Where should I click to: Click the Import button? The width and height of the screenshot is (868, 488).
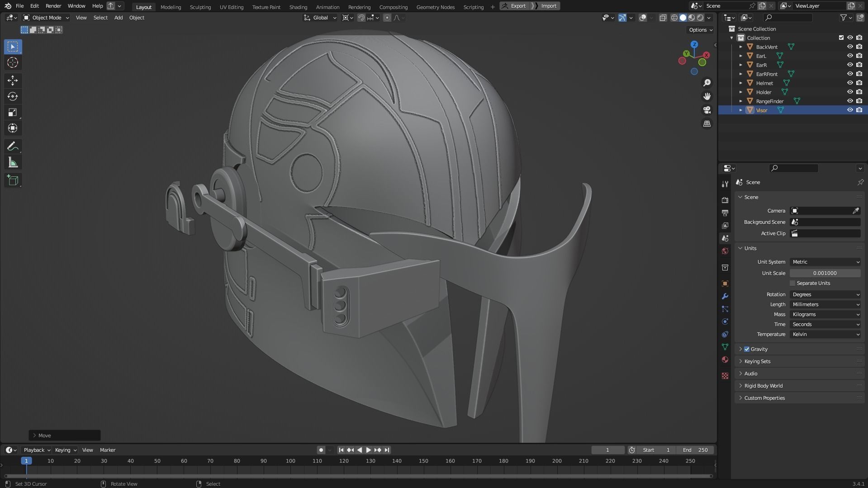tap(545, 6)
